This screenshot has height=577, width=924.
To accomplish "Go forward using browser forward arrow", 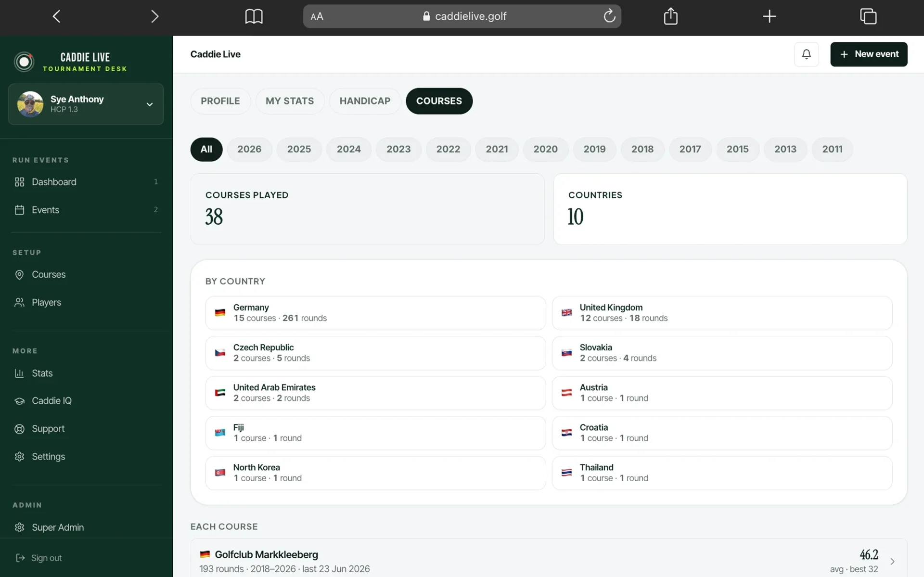I will (154, 16).
